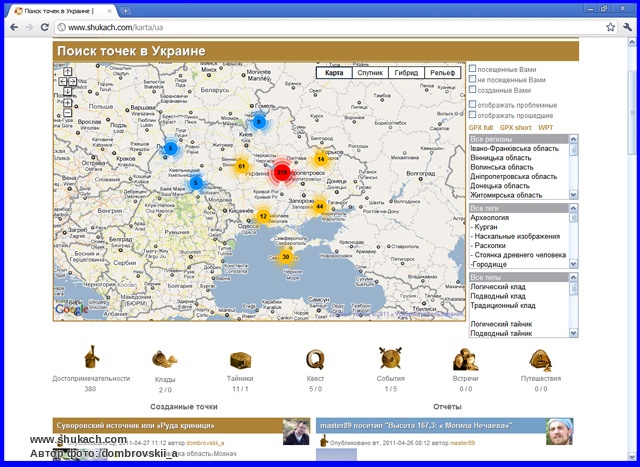The image size is (640, 467).
Task: Select 'Все регионы' in region list
Action: (x=519, y=139)
